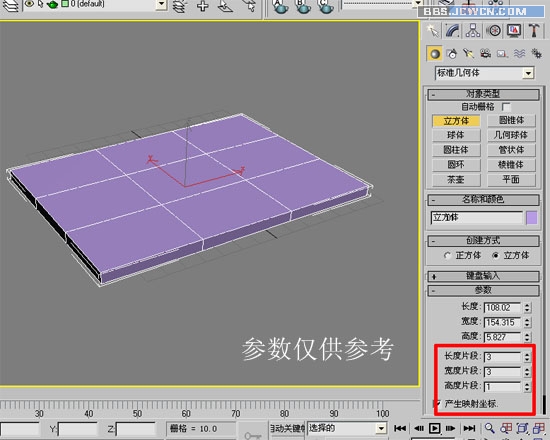Click the Display panel monitor icon
This screenshot has width=550, height=440.
514,31
